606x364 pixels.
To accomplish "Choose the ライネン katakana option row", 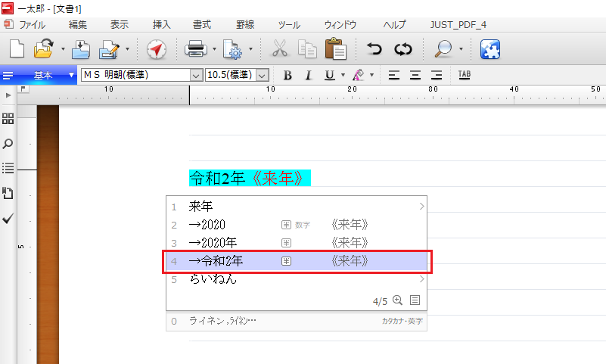I will 297,321.
